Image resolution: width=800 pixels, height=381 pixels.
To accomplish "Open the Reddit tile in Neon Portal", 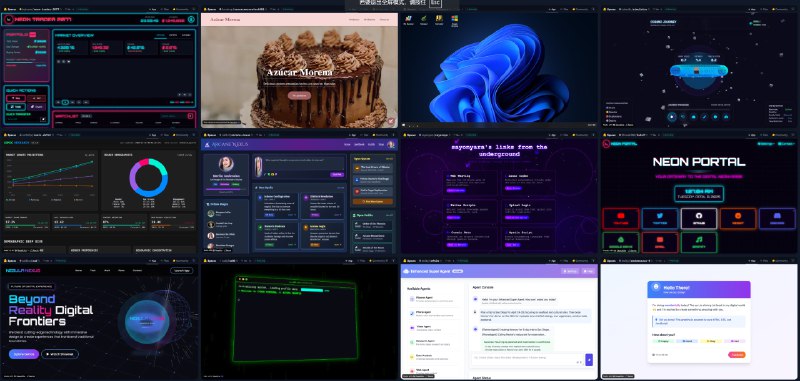I will click(x=738, y=218).
